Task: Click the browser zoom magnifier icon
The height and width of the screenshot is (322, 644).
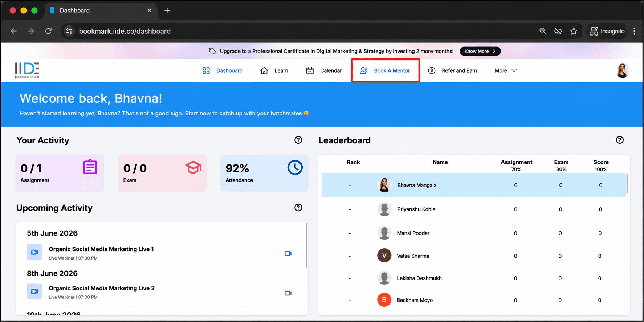Action: pyautogui.click(x=543, y=31)
